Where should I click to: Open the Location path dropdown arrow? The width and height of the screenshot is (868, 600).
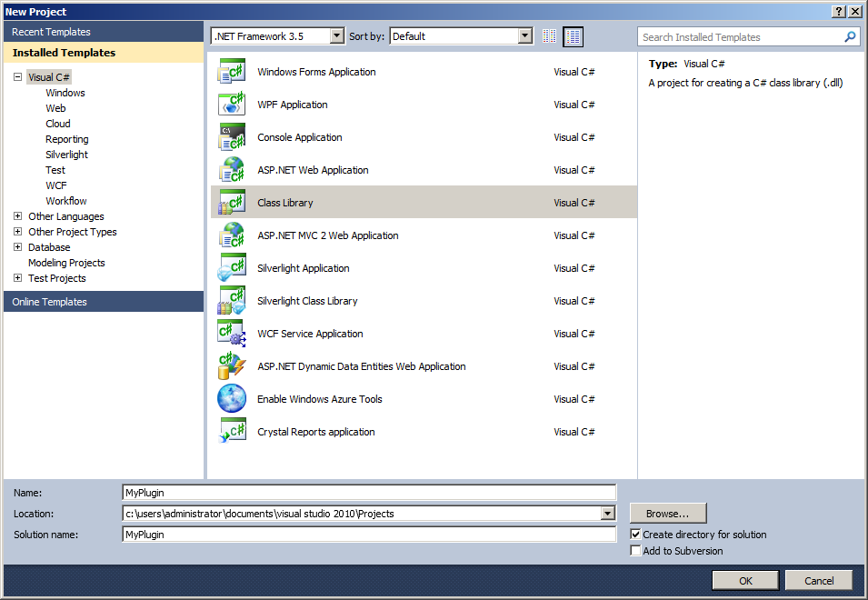pos(608,514)
